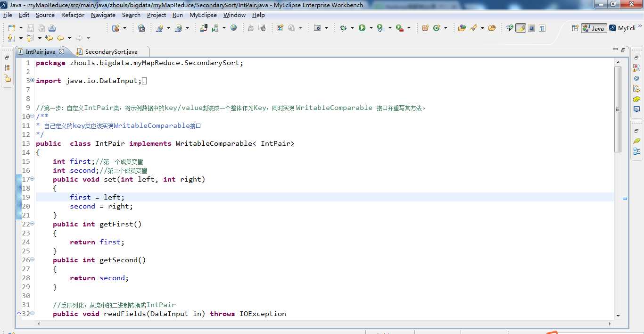Toggle Block Selection Mode button

531,28
